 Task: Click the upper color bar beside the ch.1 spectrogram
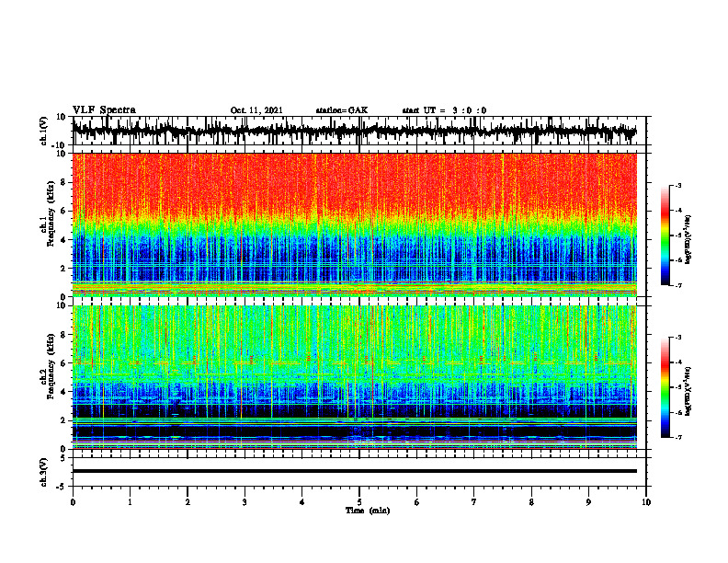click(665, 236)
